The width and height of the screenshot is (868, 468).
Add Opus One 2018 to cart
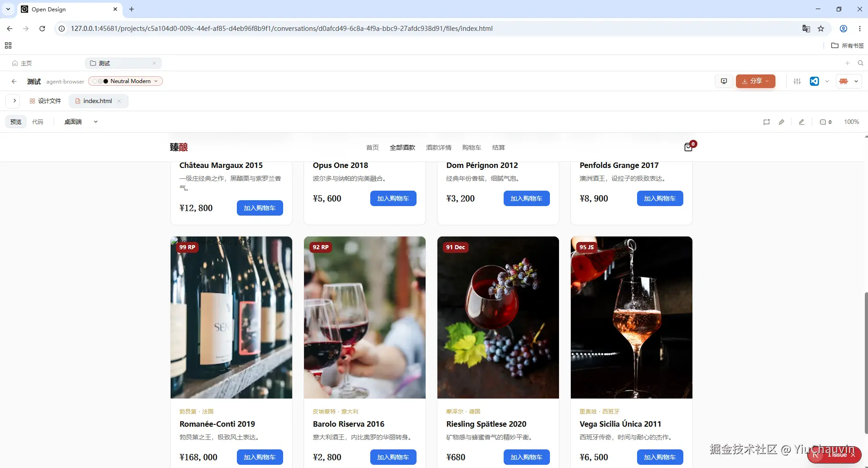pos(393,198)
